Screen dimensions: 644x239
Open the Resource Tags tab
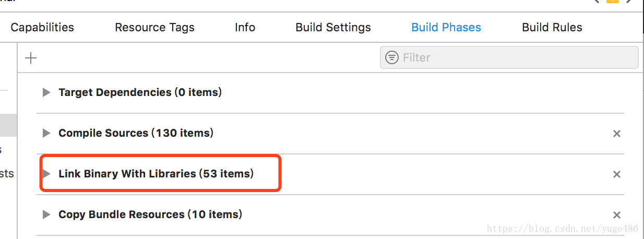[154, 28]
